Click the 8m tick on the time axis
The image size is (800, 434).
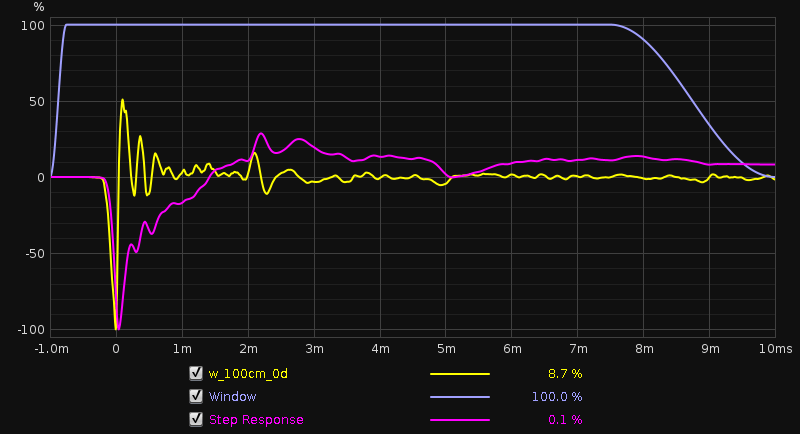click(644, 349)
